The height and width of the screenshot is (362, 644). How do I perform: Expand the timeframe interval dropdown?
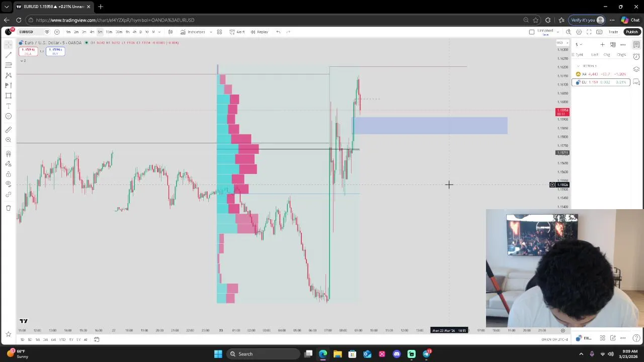[x=159, y=32]
